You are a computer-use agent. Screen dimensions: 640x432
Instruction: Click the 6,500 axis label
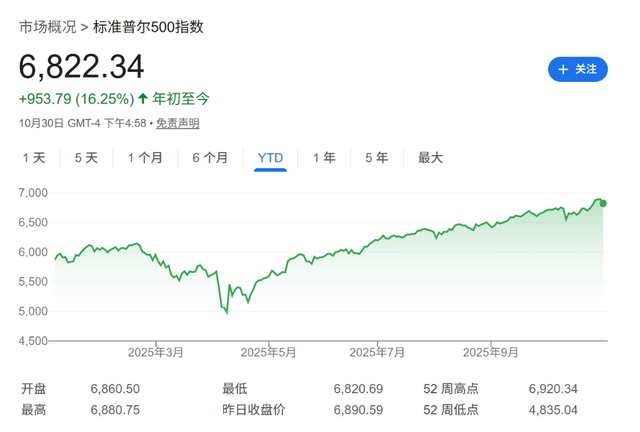tap(33, 223)
